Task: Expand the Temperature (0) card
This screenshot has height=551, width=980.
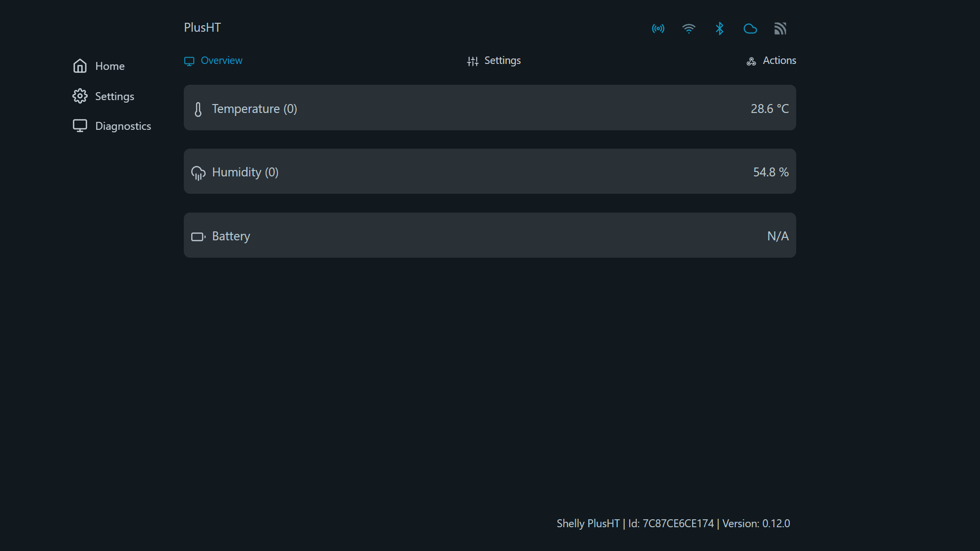Action: (490, 108)
